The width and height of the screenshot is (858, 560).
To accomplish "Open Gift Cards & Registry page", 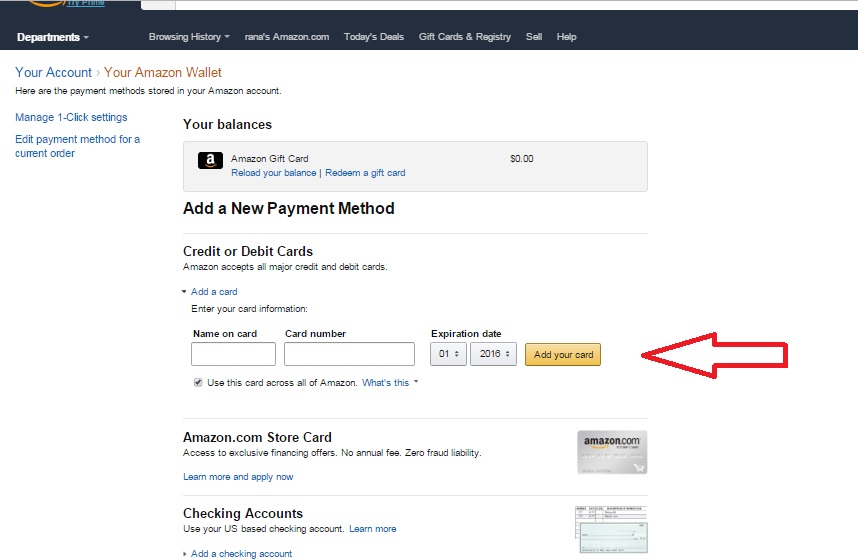I will tap(465, 37).
